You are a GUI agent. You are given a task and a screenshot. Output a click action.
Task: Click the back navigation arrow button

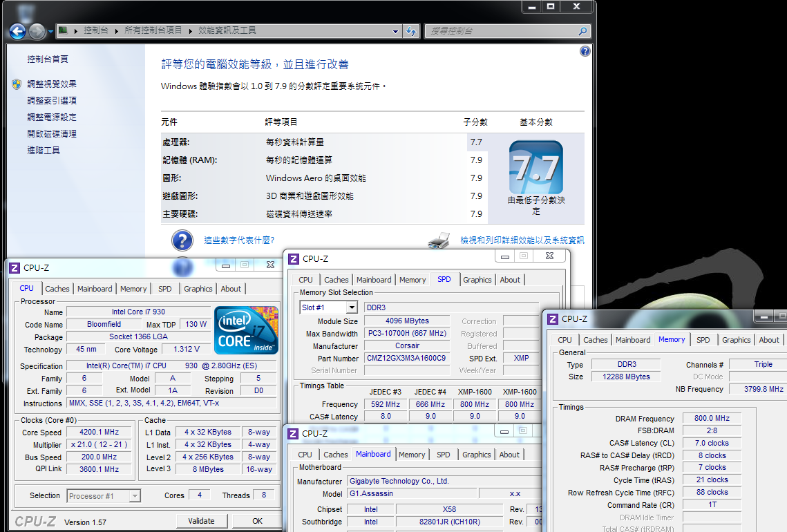pyautogui.click(x=17, y=31)
